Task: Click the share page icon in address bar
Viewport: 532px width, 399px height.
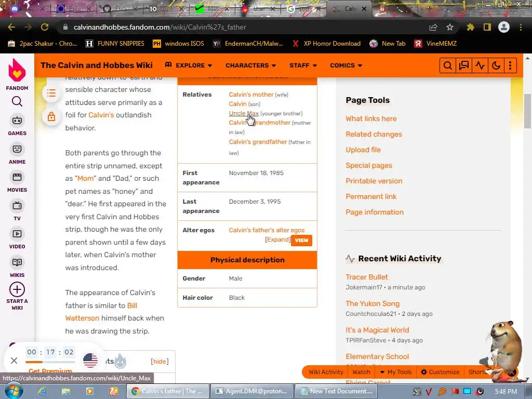Action: [x=433, y=27]
